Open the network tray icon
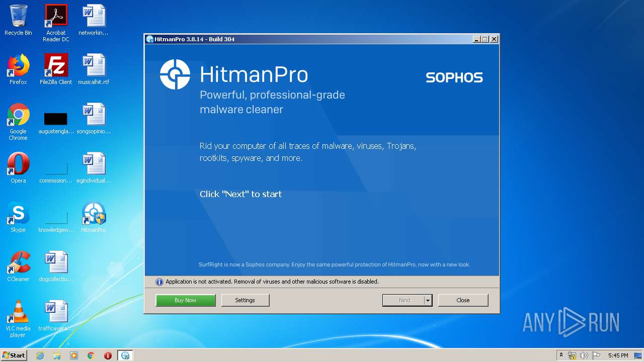 pyautogui.click(x=572, y=355)
